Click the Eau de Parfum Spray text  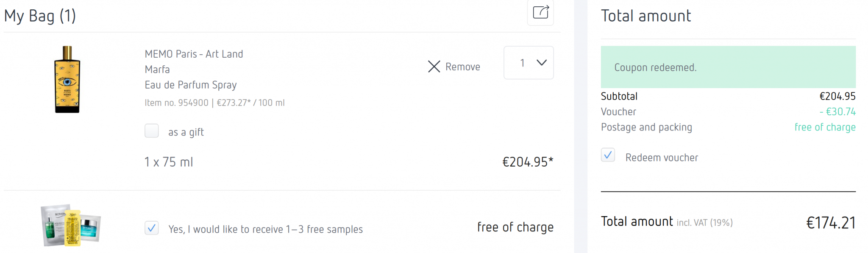pyautogui.click(x=190, y=85)
